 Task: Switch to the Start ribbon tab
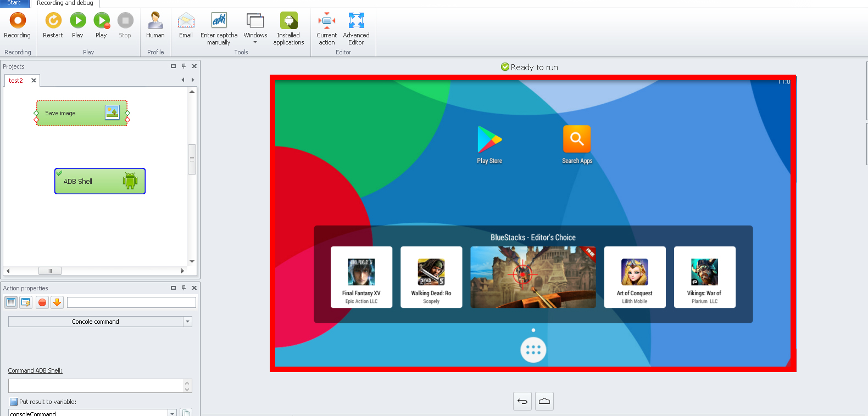click(14, 3)
